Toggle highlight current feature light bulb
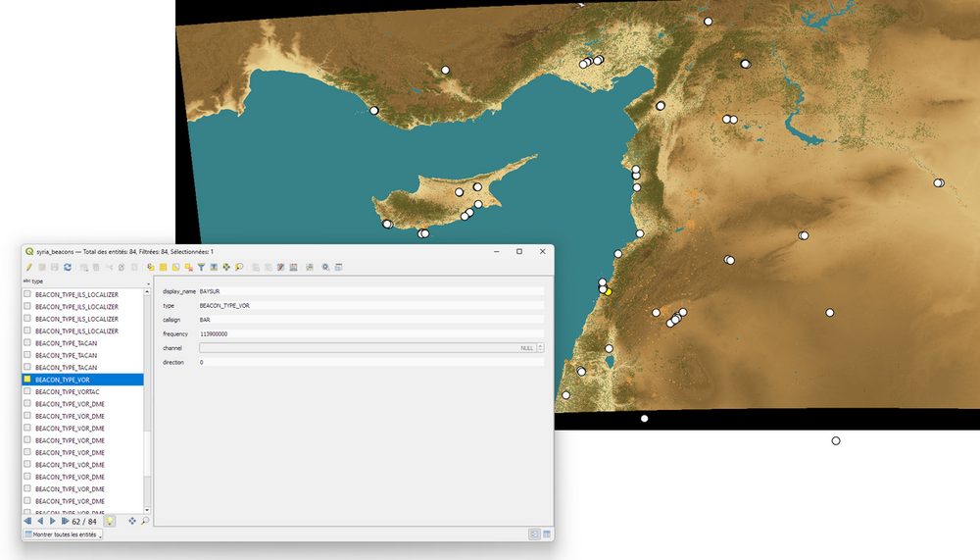 [110, 521]
